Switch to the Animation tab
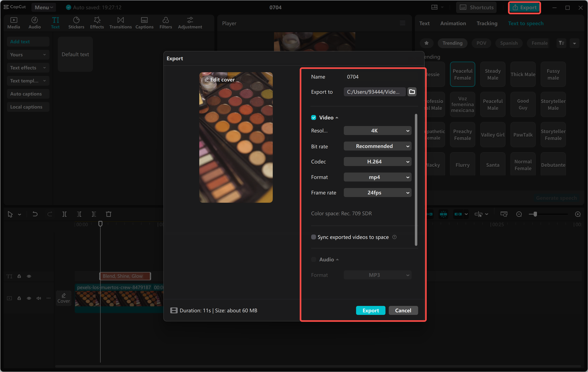Viewport: 588px width, 372px height. [x=453, y=23]
